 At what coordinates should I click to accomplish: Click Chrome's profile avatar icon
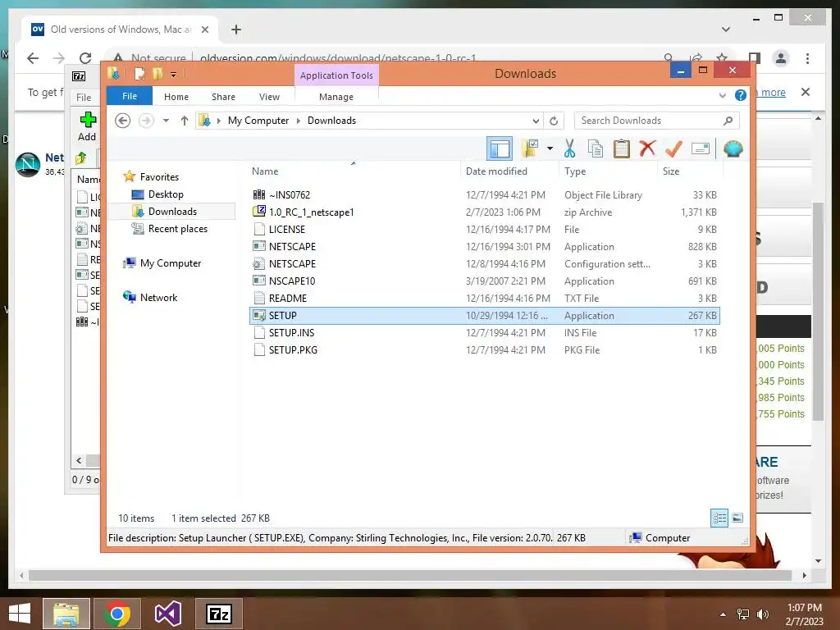pos(781,58)
